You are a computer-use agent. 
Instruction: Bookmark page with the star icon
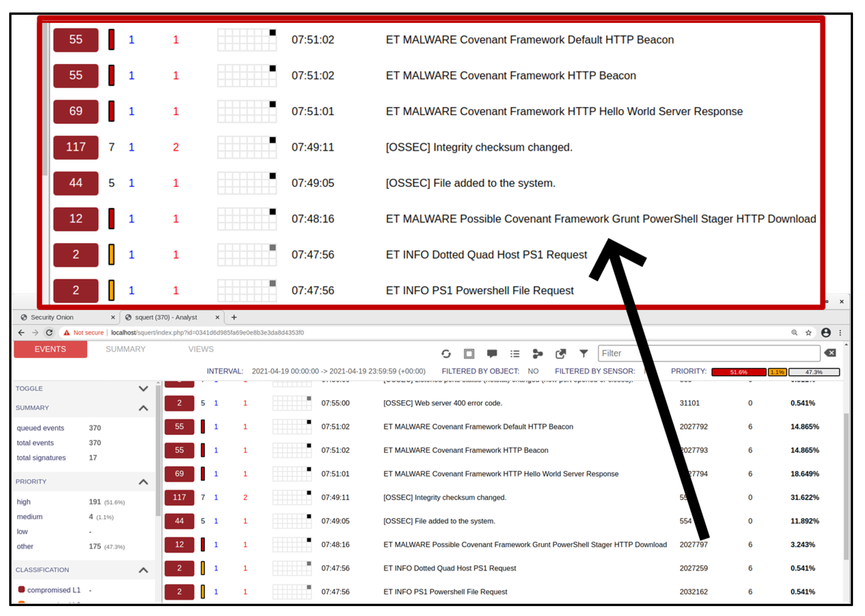tap(808, 333)
